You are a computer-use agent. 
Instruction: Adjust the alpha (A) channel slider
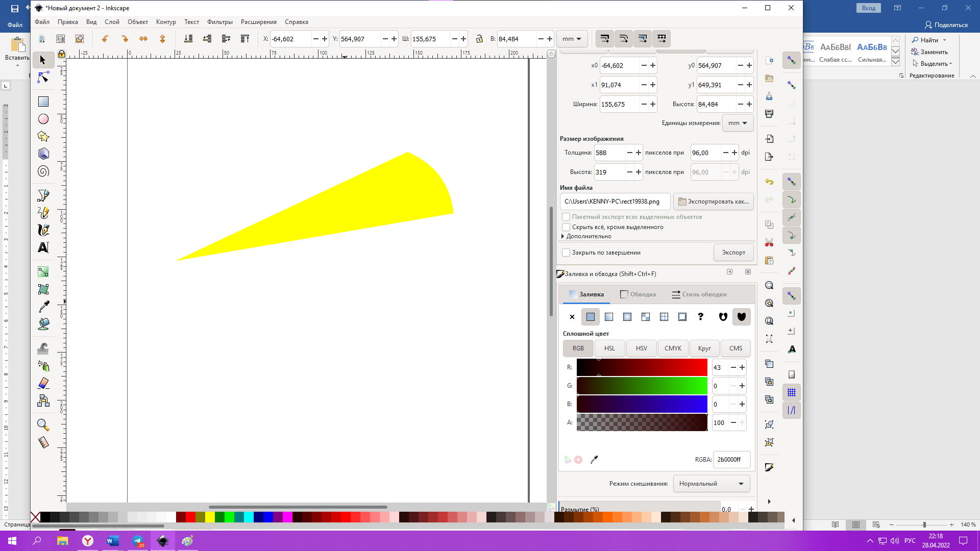click(642, 422)
